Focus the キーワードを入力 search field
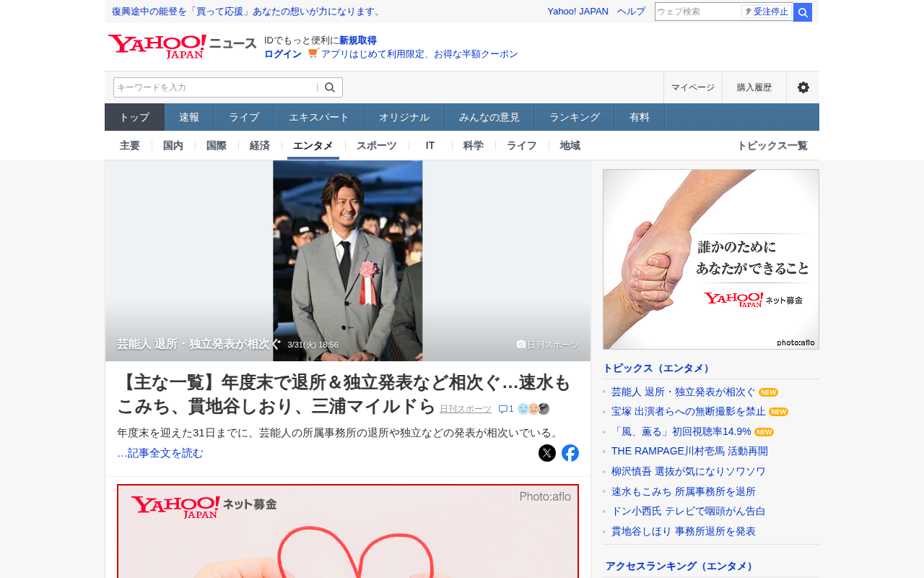Image resolution: width=924 pixels, height=578 pixels. click(215, 87)
